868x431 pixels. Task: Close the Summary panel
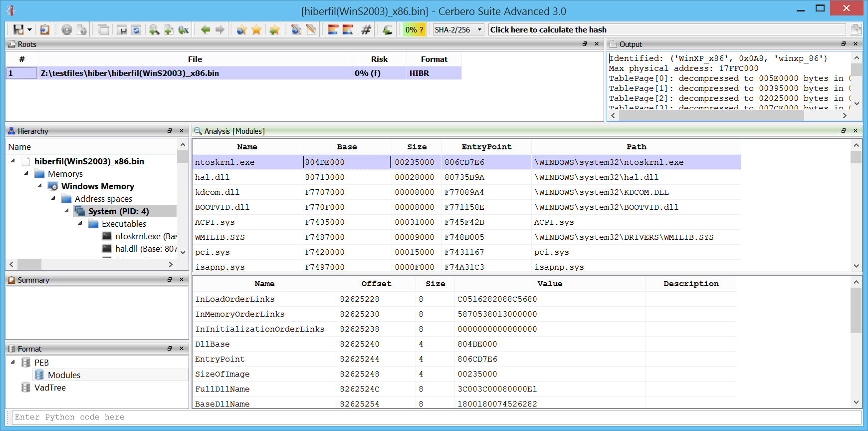(x=182, y=280)
